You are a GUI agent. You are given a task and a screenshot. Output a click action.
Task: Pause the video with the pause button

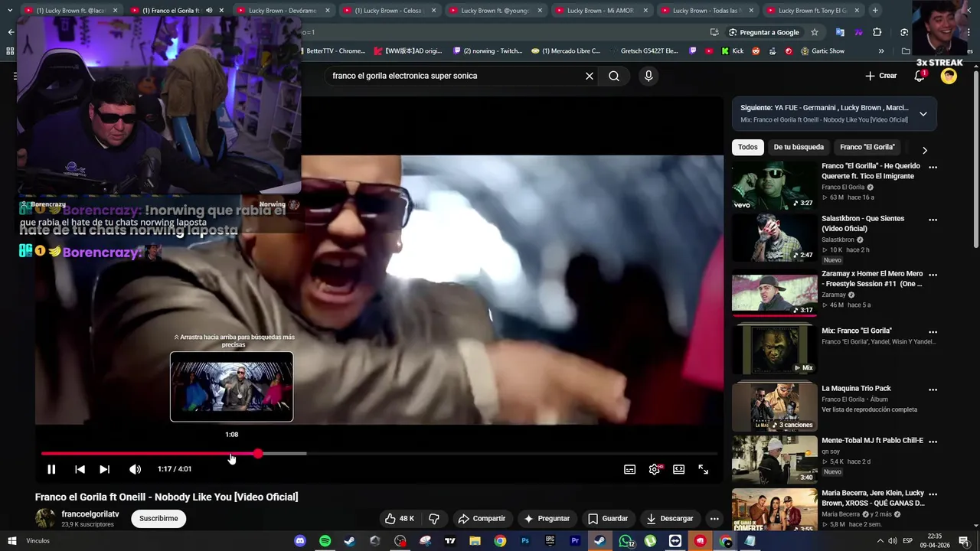pos(51,469)
